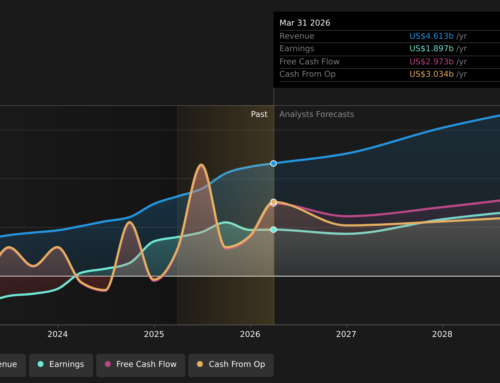
Task: Click the 2028 x-axis label
Action: click(442, 334)
